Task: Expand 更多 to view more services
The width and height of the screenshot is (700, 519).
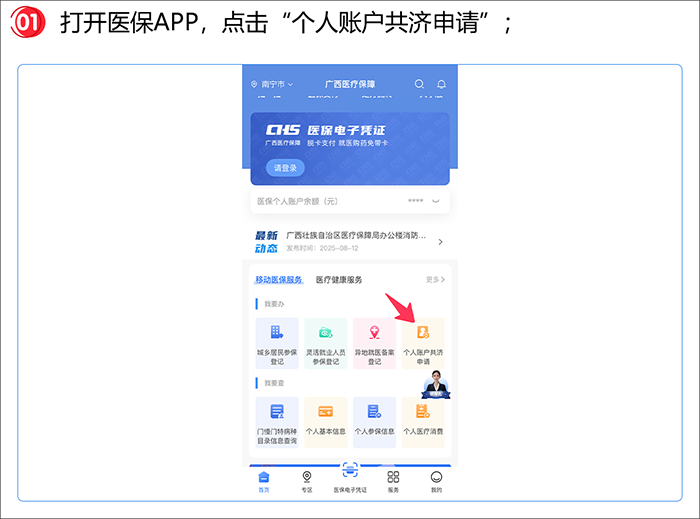Action: pos(433,280)
